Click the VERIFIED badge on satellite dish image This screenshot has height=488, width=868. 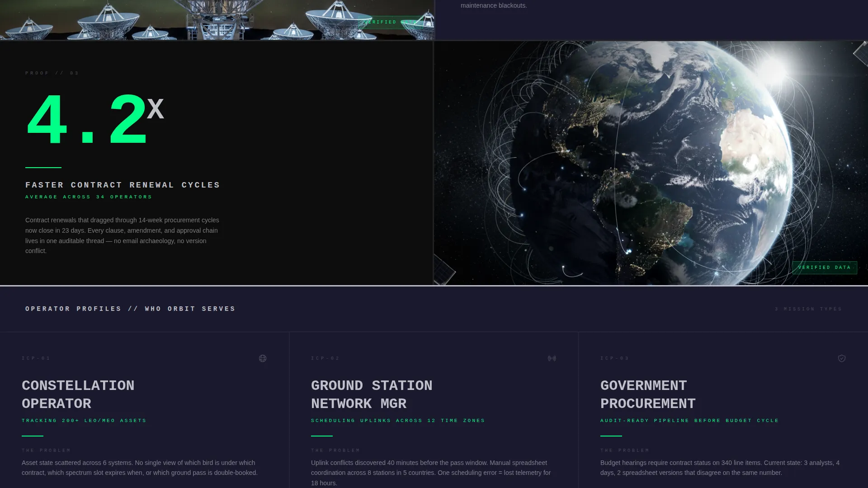pyautogui.click(x=391, y=22)
